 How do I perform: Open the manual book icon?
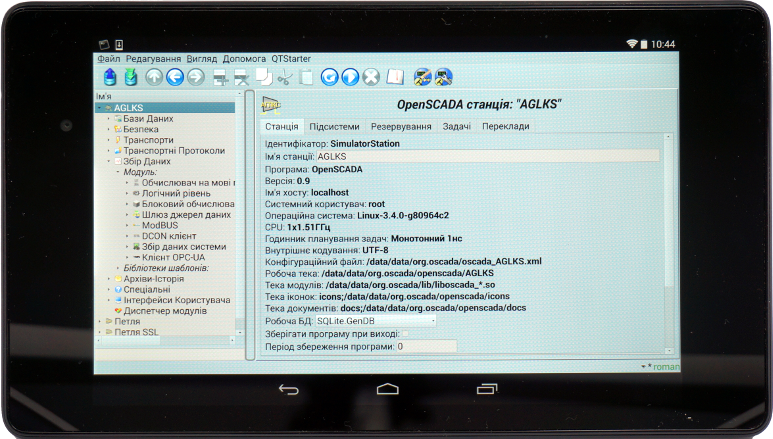click(x=396, y=77)
